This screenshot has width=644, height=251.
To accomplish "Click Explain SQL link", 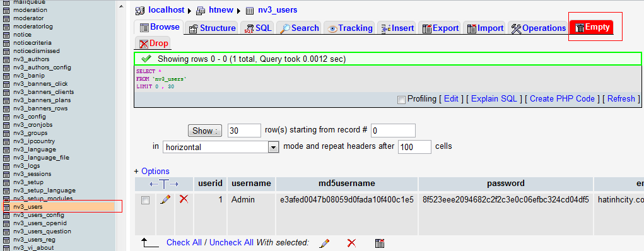I will (x=494, y=98).
